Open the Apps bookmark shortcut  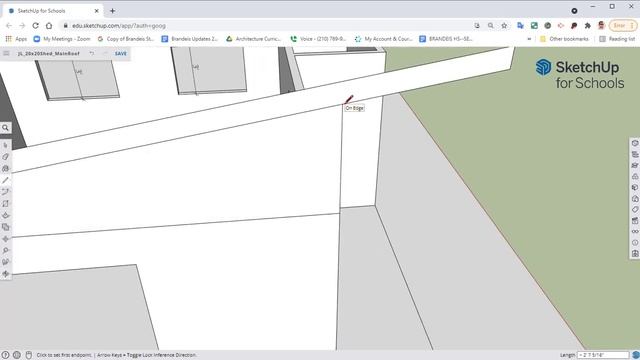[16, 39]
